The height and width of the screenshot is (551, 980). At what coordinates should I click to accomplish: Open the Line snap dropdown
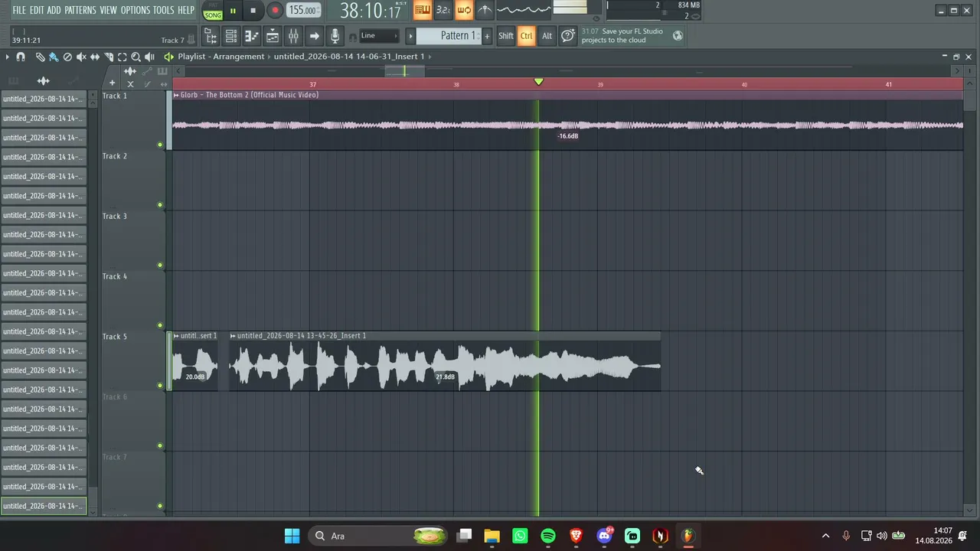point(380,36)
